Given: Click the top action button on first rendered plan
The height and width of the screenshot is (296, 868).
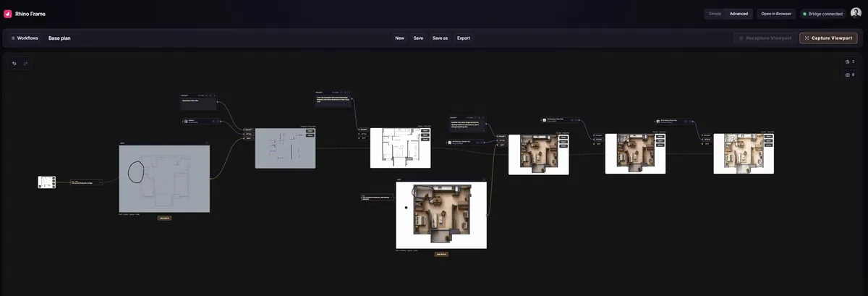Looking at the screenshot, I should click(x=563, y=137).
